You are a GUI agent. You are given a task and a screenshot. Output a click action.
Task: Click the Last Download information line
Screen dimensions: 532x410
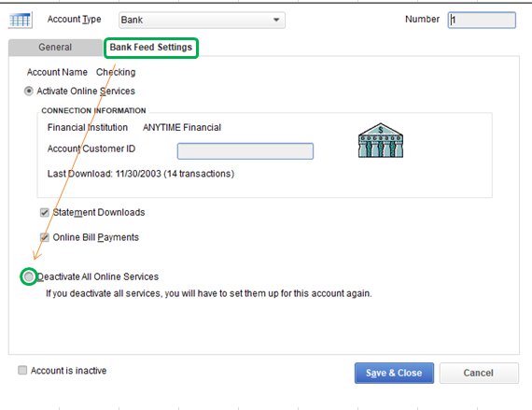pos(141,174)
